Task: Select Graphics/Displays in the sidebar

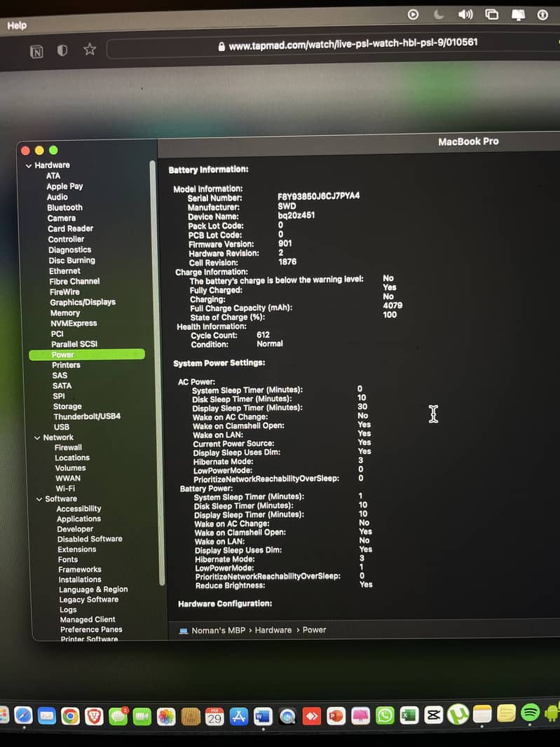Action: pyautogui.click(x=83, y=302)
